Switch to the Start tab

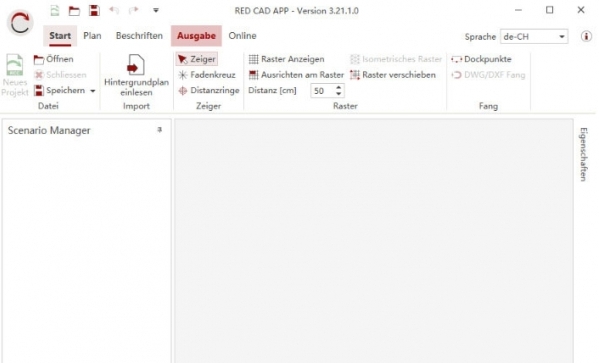tap(60, 36)
